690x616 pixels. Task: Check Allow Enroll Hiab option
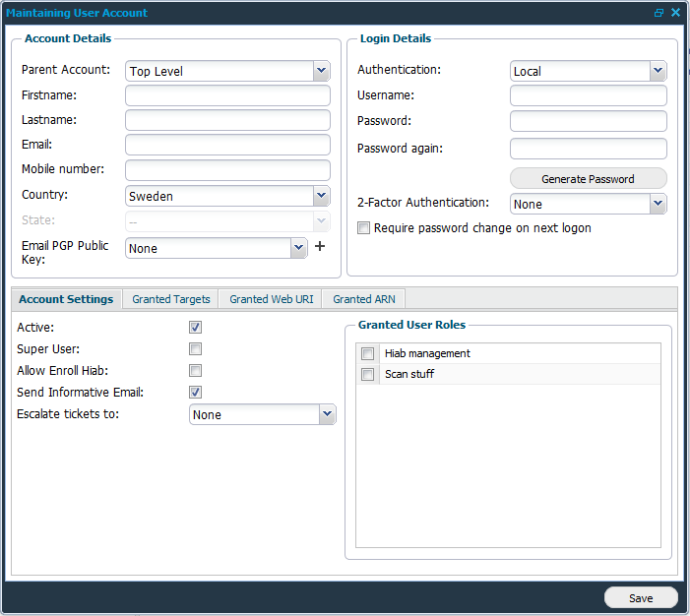[196, 371]
